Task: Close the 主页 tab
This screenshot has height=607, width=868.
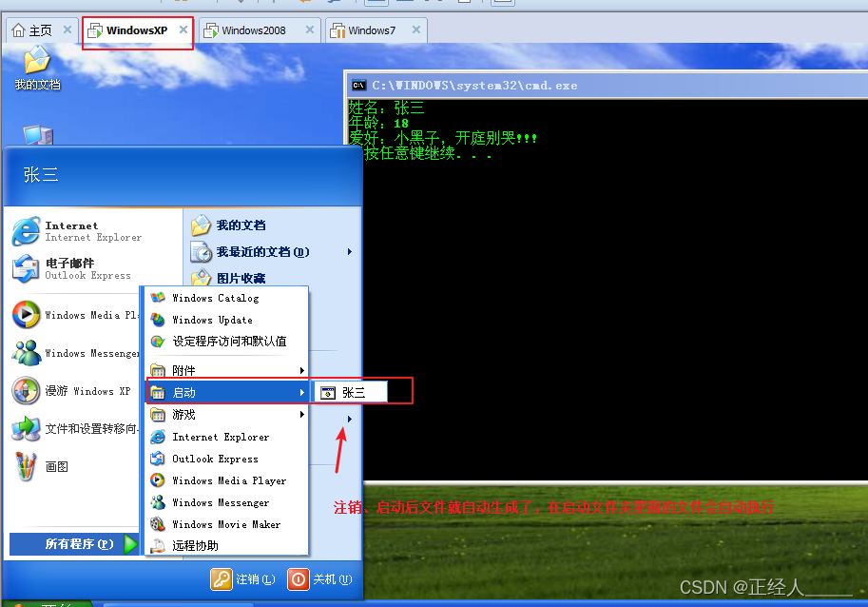Action: point(68,29)
